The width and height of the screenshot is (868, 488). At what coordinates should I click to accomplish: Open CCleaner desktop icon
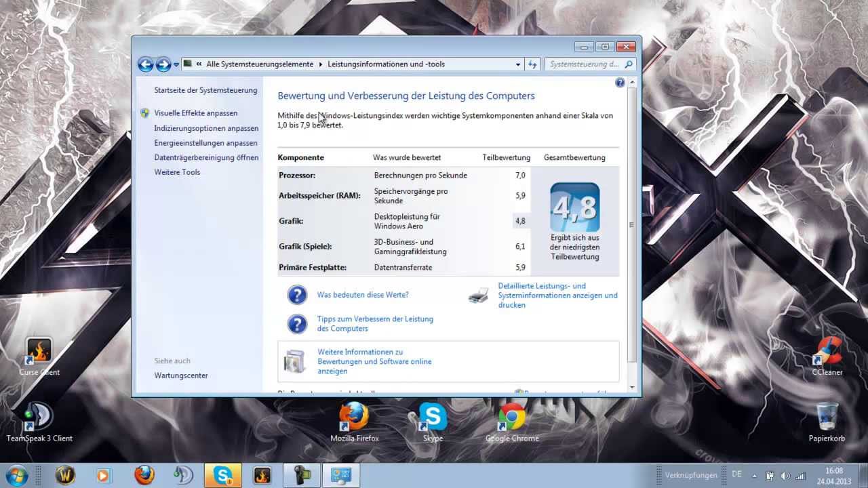[x=827, y=357]
